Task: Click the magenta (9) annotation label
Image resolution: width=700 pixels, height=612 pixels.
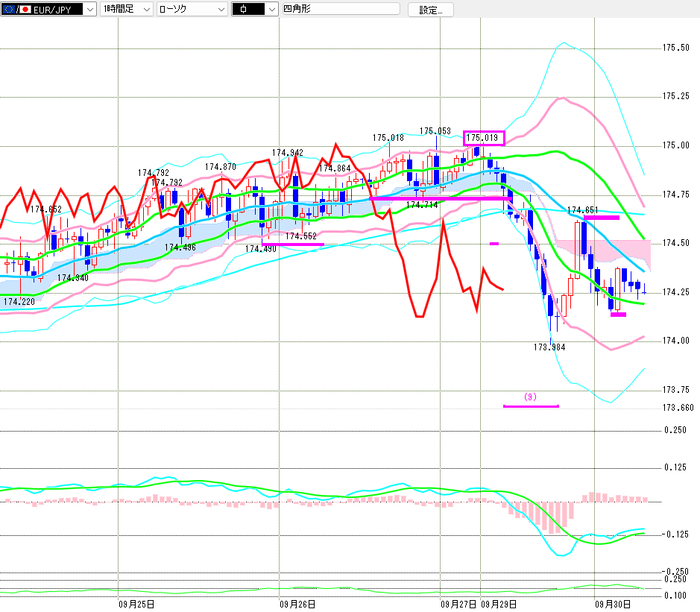Action: click(x=530, y=397)
